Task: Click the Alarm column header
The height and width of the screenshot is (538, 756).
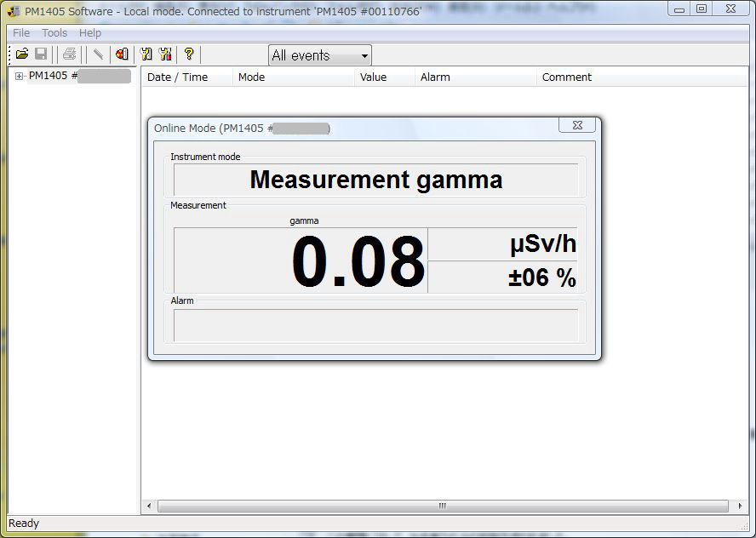Action: (475, 77)
